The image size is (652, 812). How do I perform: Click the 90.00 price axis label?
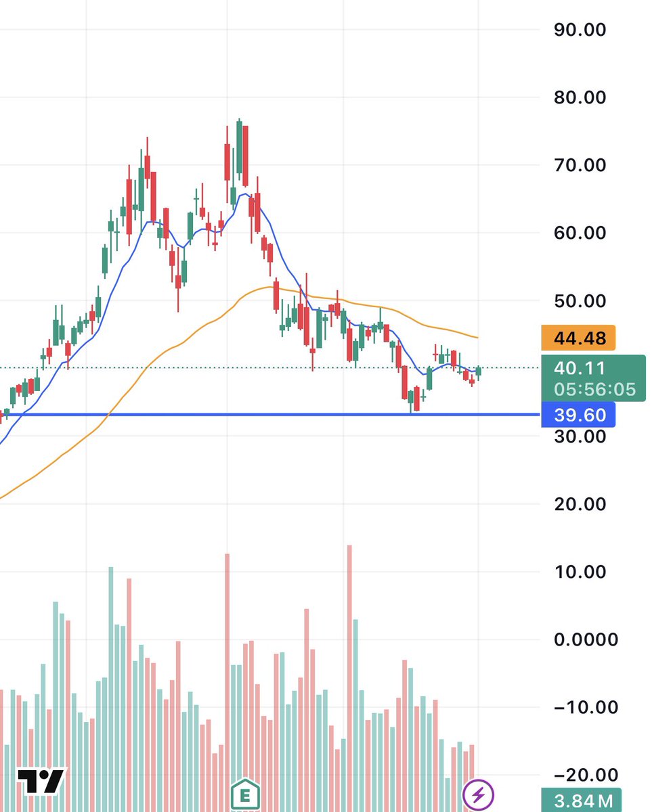pos(580,30)
